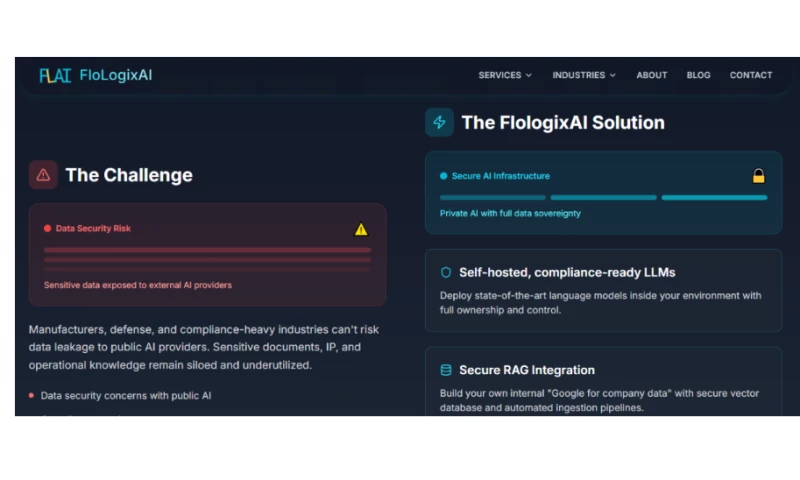This screenshot has width=800, height=480.
Task: Click the red dot beside Data Security Risk
Action: [x=47, y=229]
